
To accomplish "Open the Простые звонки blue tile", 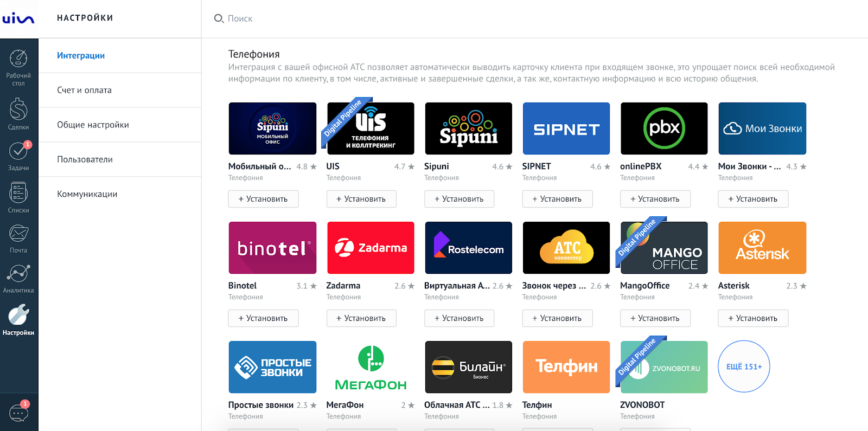I will 272,367.
